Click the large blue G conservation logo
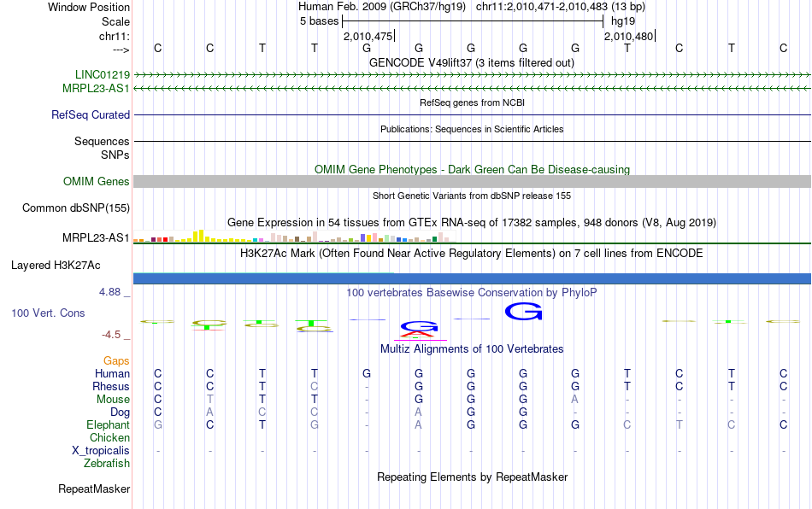The width and height of the screenshot is (812, 509). (x=523, y=312)
